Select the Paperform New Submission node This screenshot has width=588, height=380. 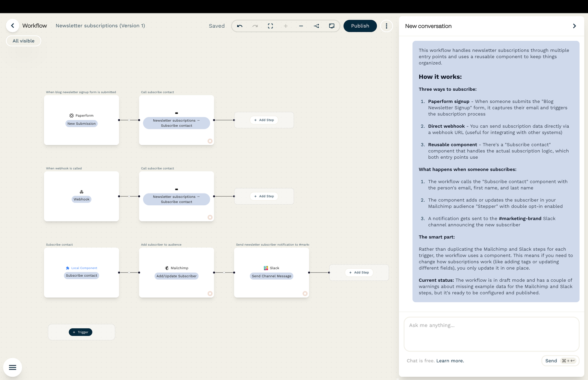tap(81, 120)
